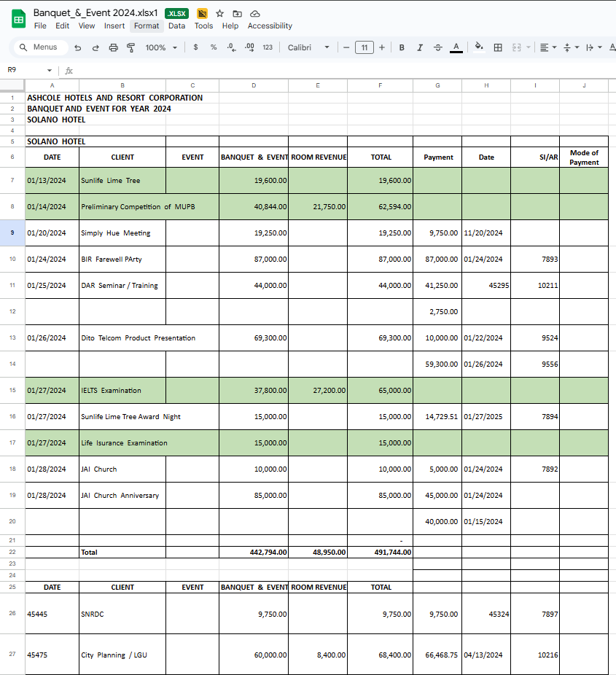
Task: Undo the last action
Action: coord(77,47)
